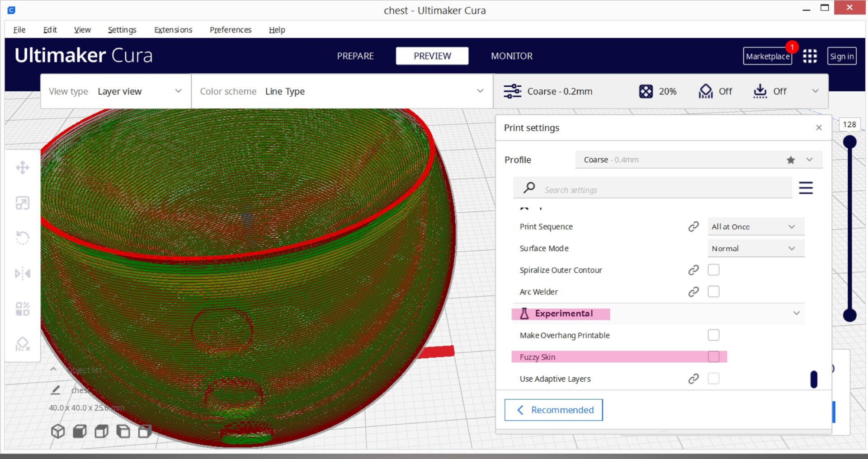Enable the Fuzzy Skin checkbox
This screenshot has width=868, height=459.
(713, 356)
